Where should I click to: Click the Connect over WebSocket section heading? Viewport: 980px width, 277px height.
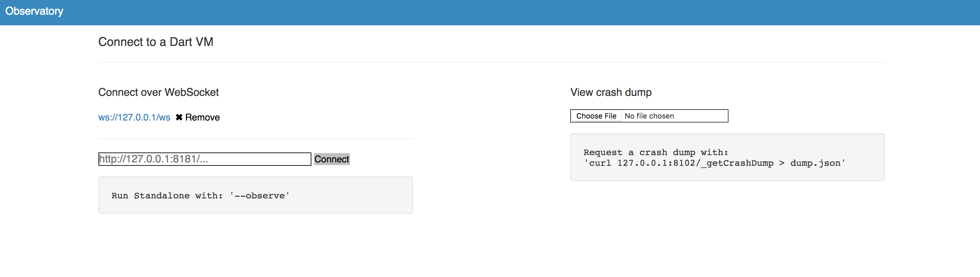point(158,92)
